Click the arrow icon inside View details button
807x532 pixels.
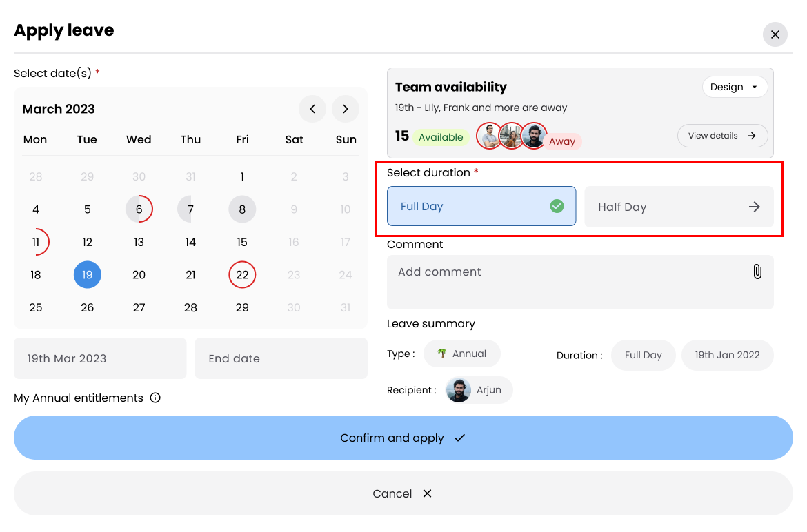tap(753, 136)
